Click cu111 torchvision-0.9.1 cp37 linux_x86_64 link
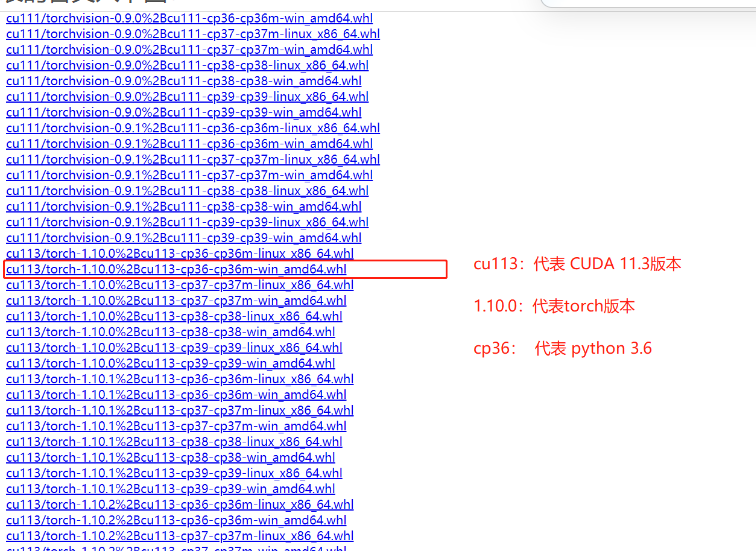Image resolution: width=756 pixels, height=551 pixels. coord(193,160)
